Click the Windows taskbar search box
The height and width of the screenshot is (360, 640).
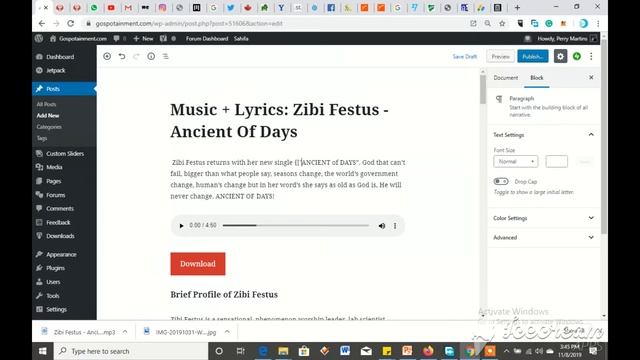[x=131, y=351]
